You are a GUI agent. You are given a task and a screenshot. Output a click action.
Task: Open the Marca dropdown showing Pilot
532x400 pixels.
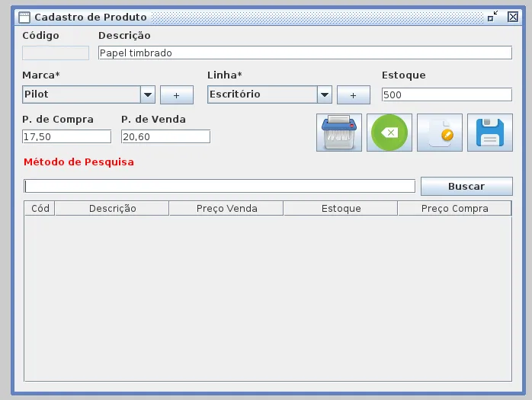coord(89,94)
